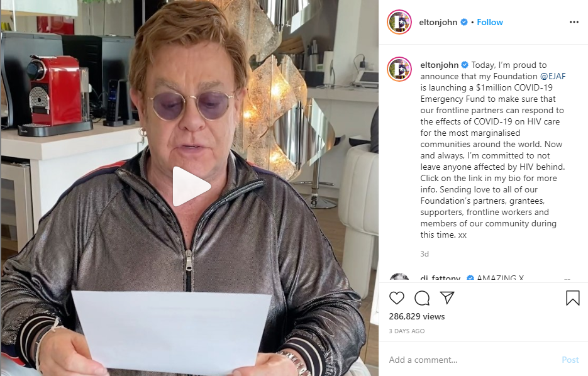The image size is (588, 376).
Task: Open the @EJAF mention link
Action: pos(553,76)
